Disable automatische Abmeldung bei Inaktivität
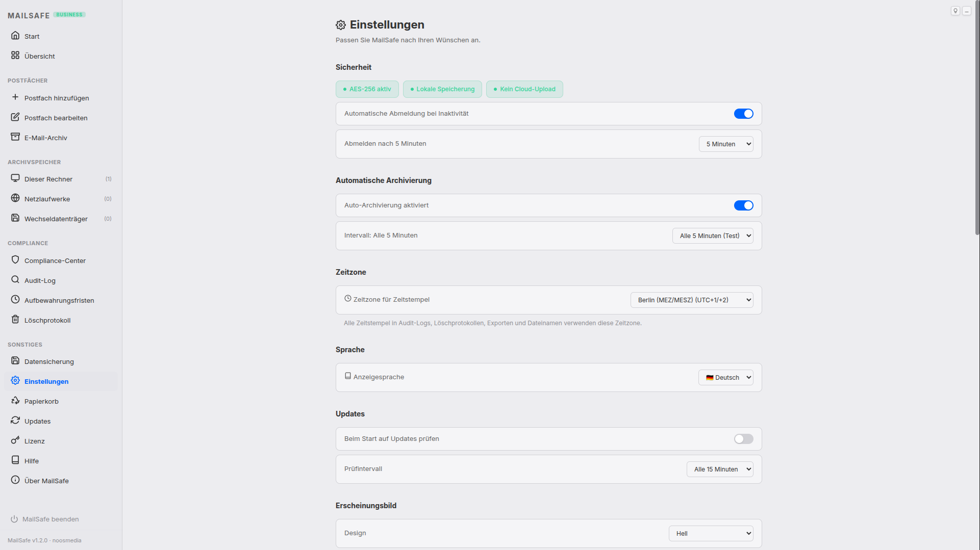This screenshot has height=550, width=980. 743,113
